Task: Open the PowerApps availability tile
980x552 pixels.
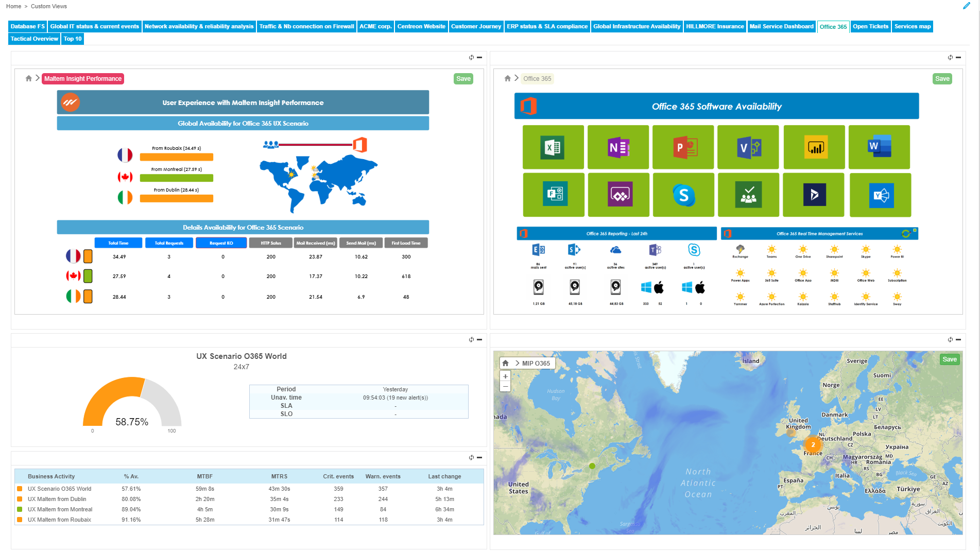Action: 618,195
